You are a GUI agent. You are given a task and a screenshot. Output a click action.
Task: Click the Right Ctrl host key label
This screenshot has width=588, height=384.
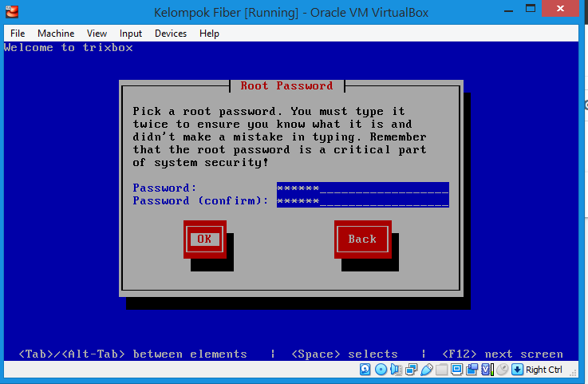pyautogui.click(x=544, y=370)
